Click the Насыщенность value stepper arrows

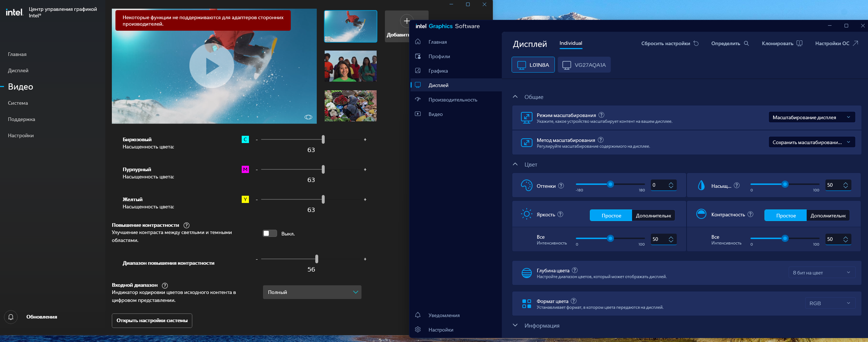click(x=846, y=185)
